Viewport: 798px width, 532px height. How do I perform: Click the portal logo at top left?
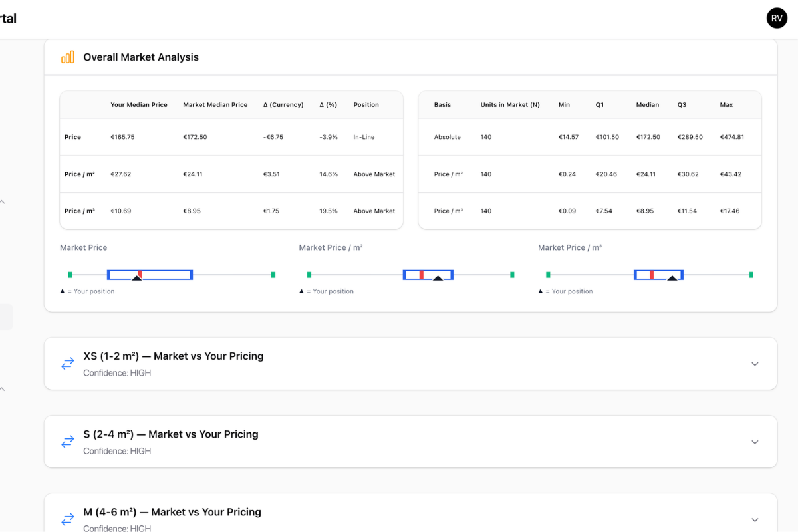pyautogui.click(x=8, y=18)
